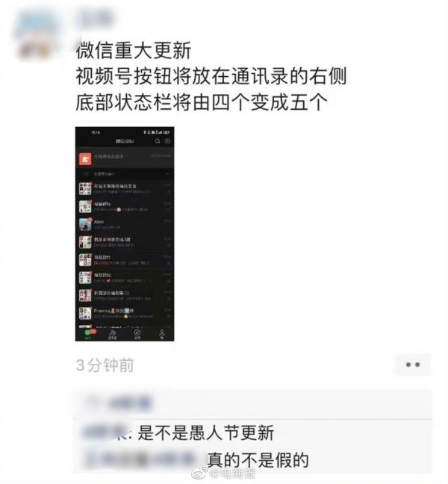448x484 pixels.
Task: Select the green Chats tab icon
Action: tap(89, 334)
